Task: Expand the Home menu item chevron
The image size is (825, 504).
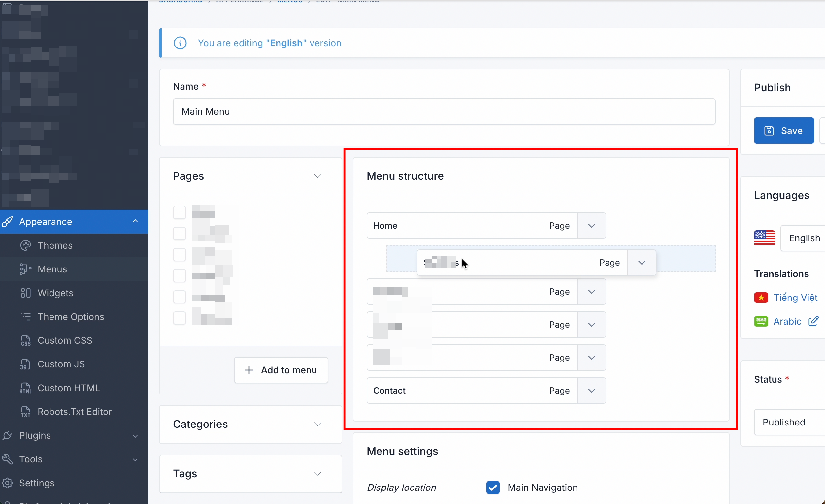Action: click(592, 226)
